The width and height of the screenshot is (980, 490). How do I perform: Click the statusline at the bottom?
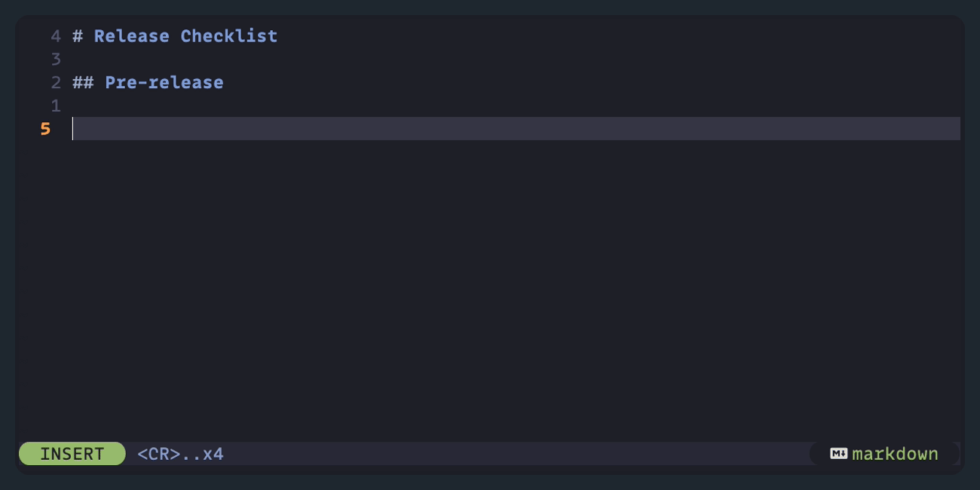point(490,453)
